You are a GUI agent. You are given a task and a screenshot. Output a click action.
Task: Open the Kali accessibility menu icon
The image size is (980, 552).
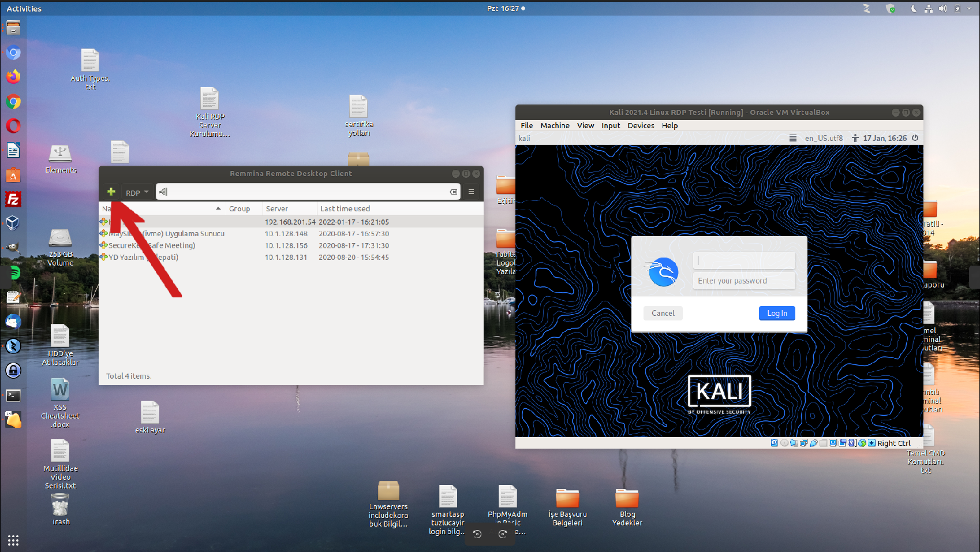(855, 138)
